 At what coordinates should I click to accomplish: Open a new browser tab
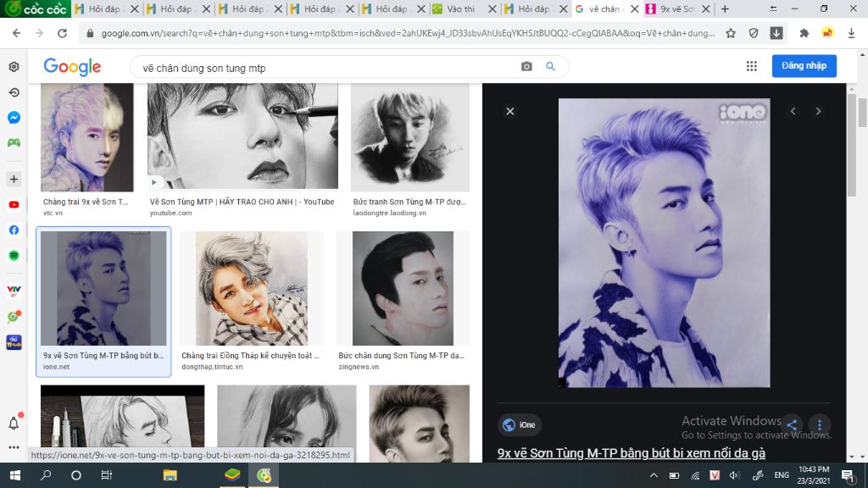coord(726,8)
